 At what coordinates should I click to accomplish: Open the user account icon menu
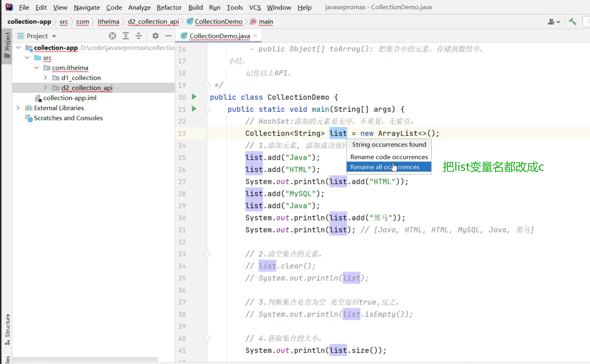554,22
